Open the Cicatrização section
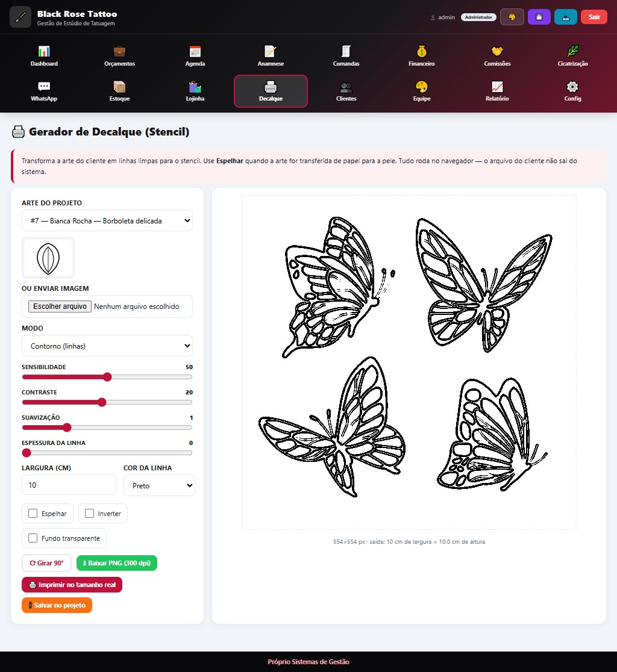The width and height of the screenshot is (617, 672). click(x=572, y=56)
